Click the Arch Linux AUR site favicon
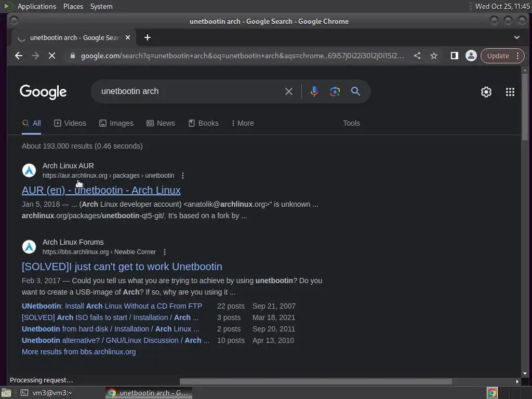The height and width of the screenshot is (399, 532). coord(29,170)
